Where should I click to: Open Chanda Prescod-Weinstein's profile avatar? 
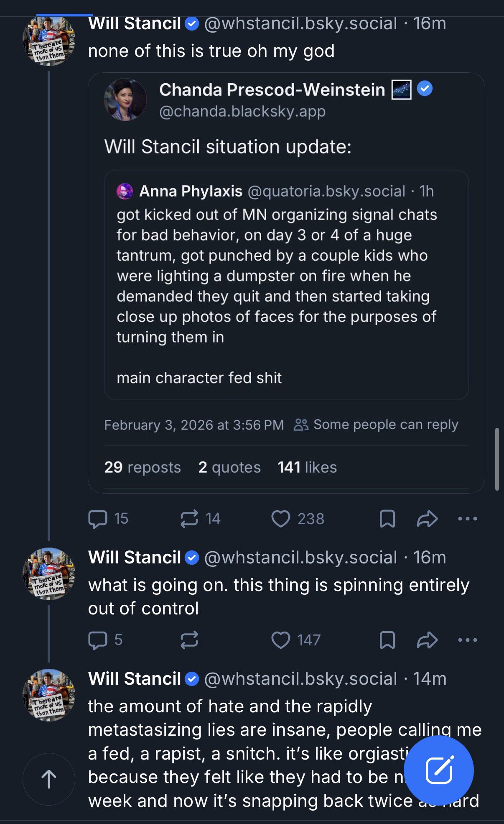[125, 100]
